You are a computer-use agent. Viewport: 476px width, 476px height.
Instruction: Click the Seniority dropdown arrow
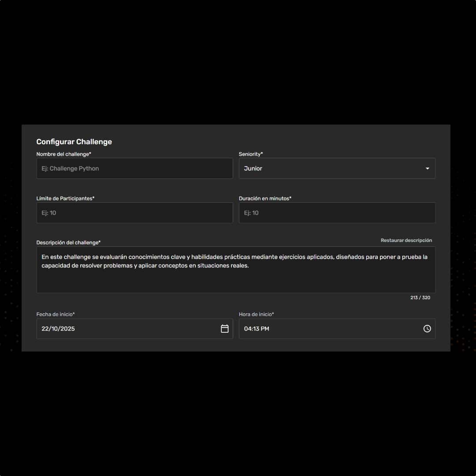(427, 169)
